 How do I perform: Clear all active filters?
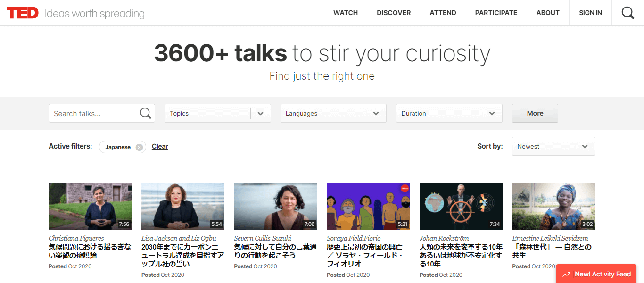(x=160, y=146)
